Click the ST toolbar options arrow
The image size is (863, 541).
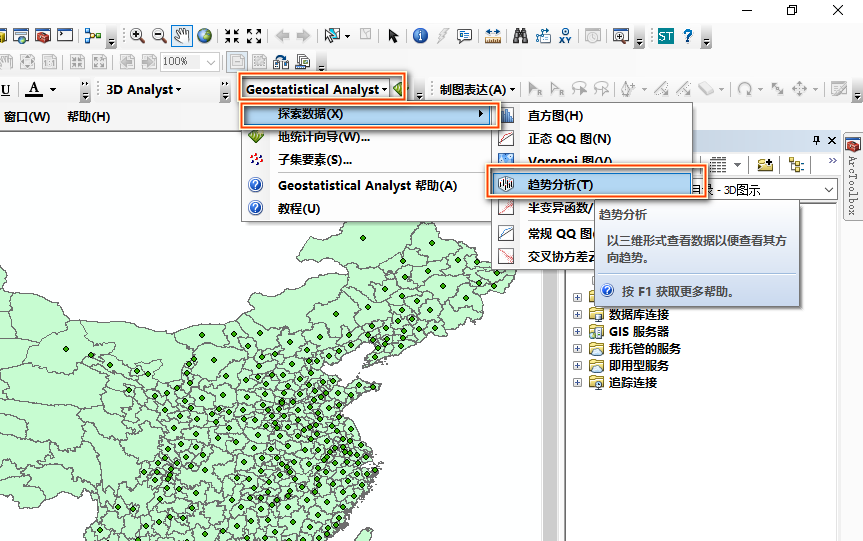click(707, 40)
